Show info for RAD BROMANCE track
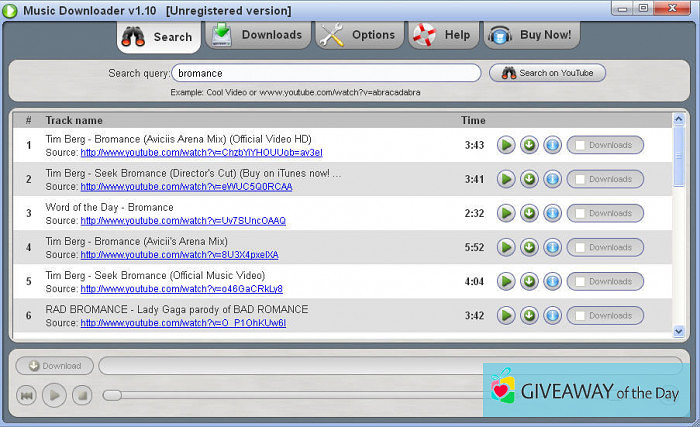The height and width of the screenshot is (427, 700). pyautogui.click(x=552, y=315)
